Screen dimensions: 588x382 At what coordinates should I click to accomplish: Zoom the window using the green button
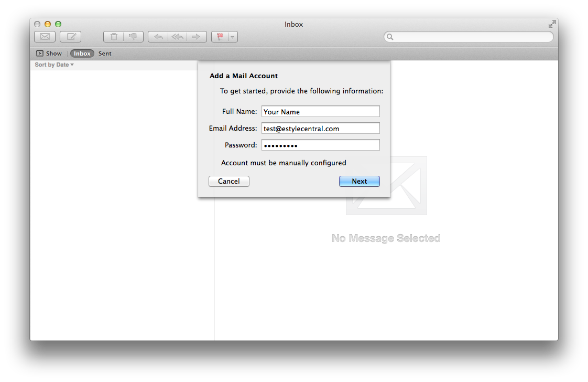(58, 25)
